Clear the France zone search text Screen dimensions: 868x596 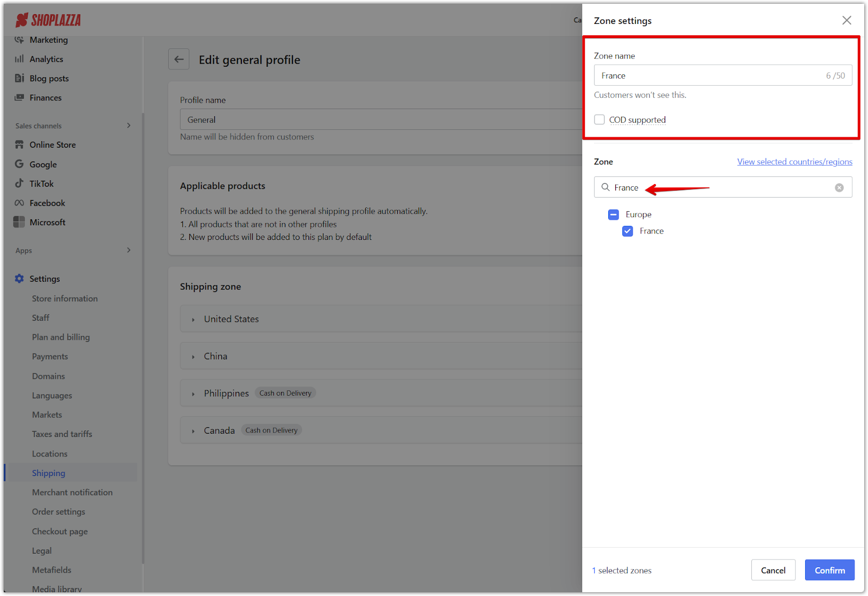click(839, 188)
